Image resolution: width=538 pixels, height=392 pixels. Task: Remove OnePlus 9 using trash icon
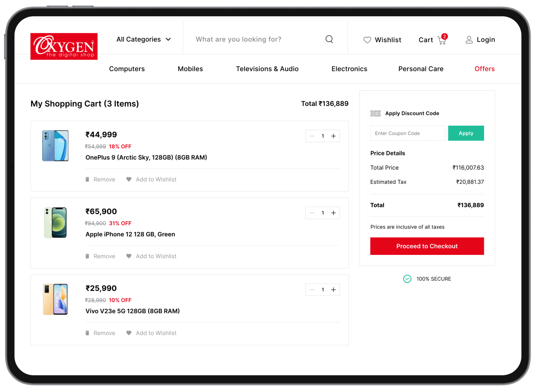click(x=87, y=179)
